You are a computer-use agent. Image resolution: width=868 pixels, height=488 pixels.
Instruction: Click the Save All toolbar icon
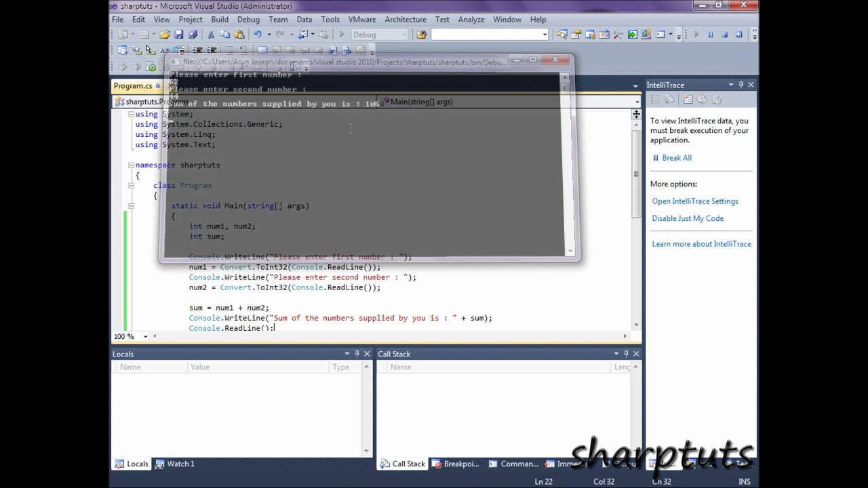click(193, 35)
